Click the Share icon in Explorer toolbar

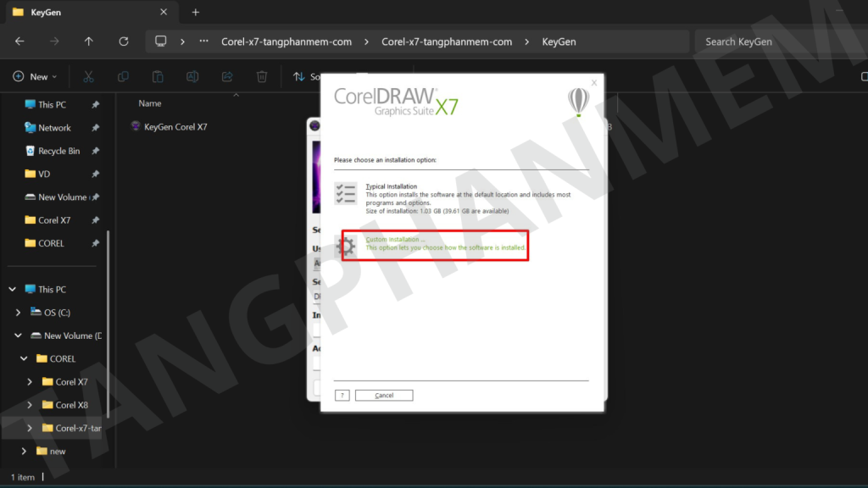click(227, 76)
